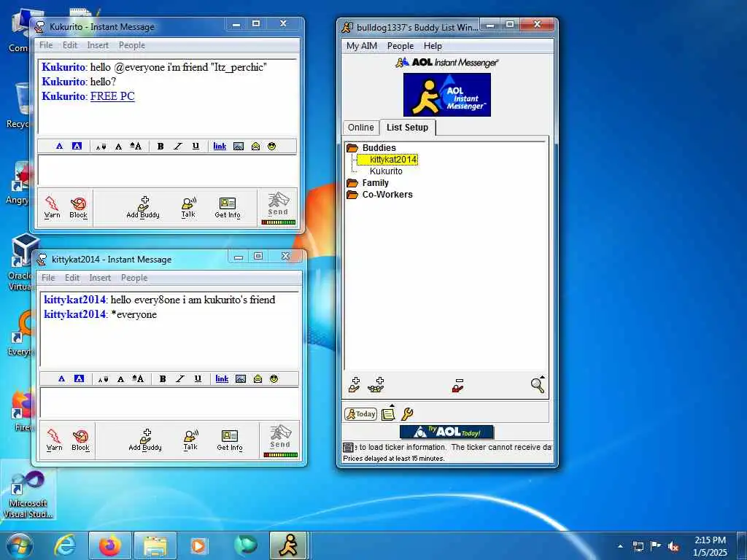The width and height of the screenshot is (747, 560).
Task: Launch Internet Explorer from taskbar
Action: [x=65, y=545]
